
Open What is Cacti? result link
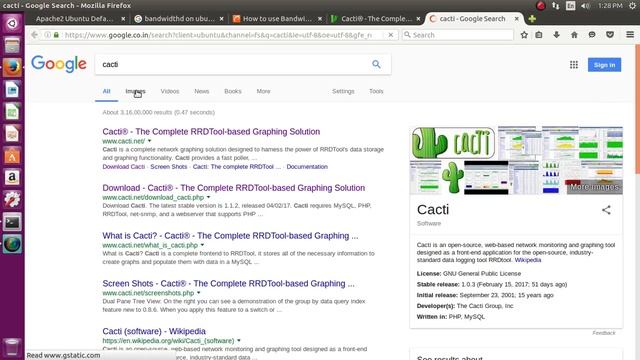pos(230,236)
